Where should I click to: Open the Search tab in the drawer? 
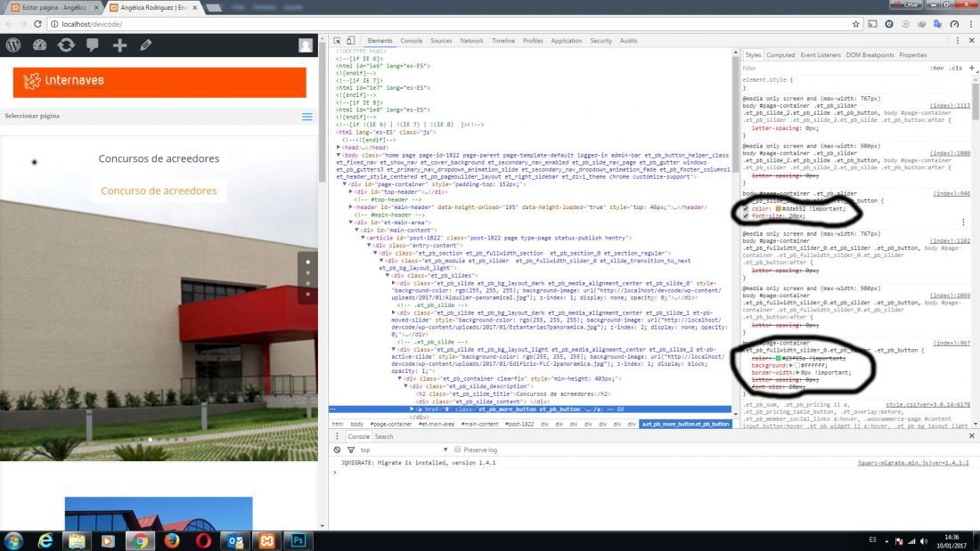tap(384, 436)
